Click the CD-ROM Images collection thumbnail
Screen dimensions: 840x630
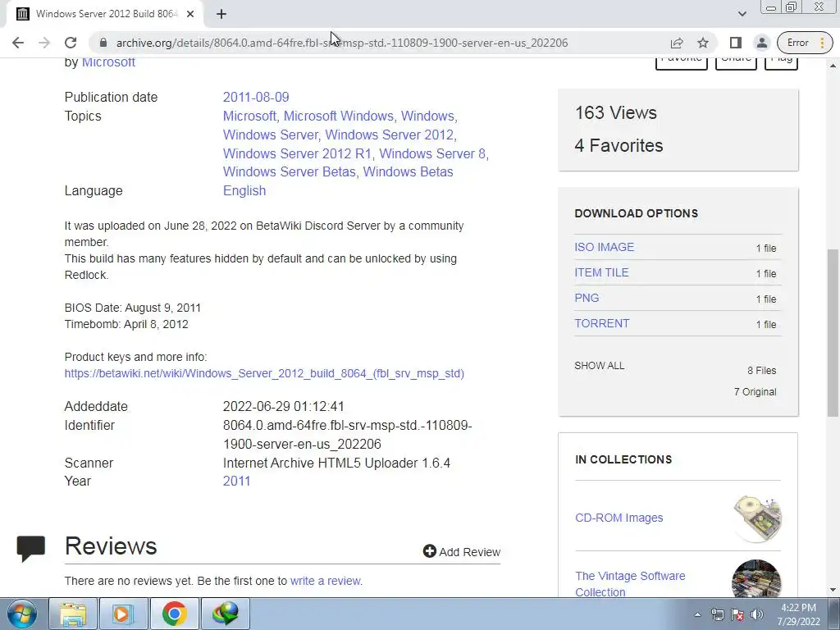pos(756,518)
